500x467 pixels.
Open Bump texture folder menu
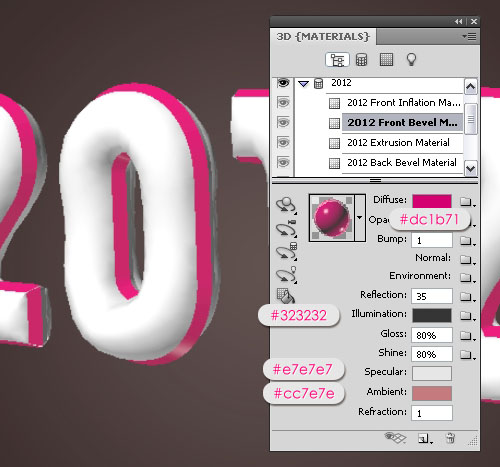pyautogui.click(x=467, y=241)
